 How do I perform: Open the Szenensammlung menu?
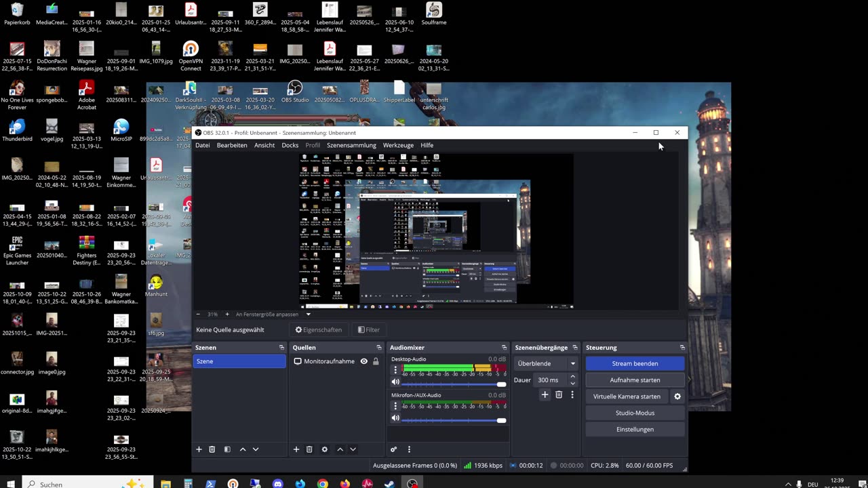(351, 145)
